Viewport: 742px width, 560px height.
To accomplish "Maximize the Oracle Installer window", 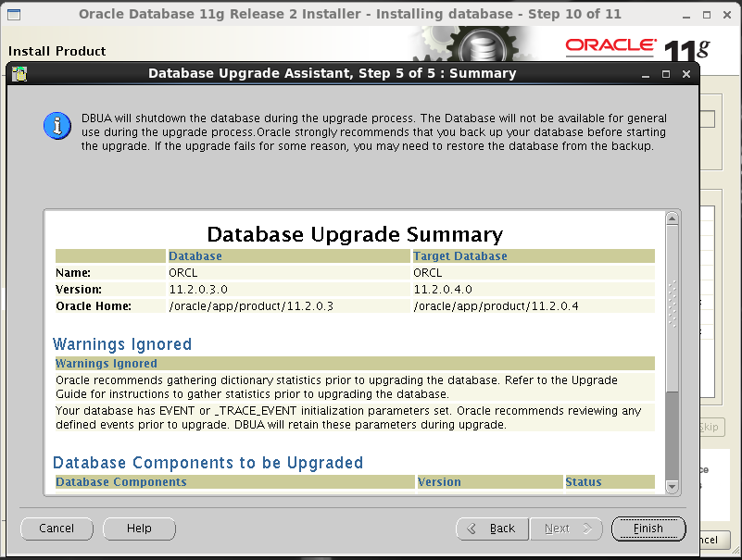I will (707, 15).
